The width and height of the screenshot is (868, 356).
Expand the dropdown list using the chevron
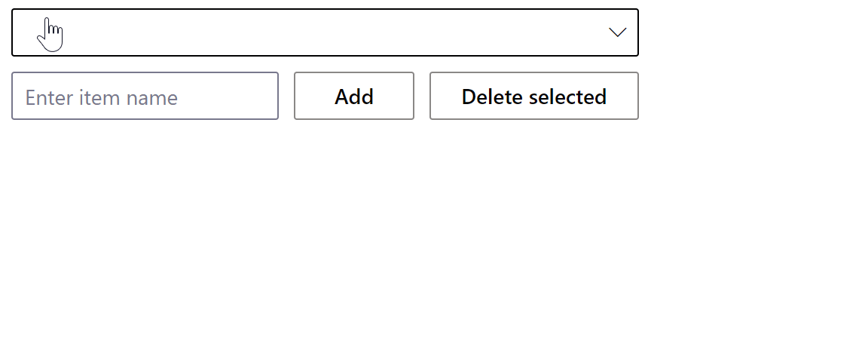point(617,32)
